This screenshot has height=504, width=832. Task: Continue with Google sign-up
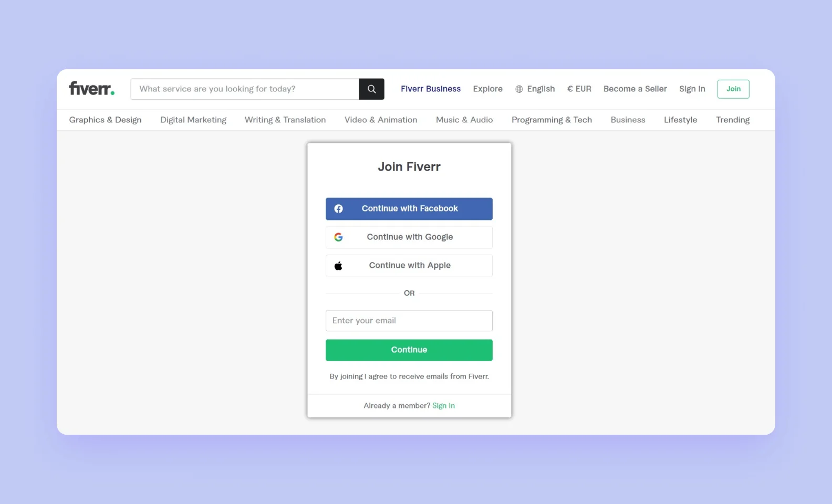click(x=409, y=237)
